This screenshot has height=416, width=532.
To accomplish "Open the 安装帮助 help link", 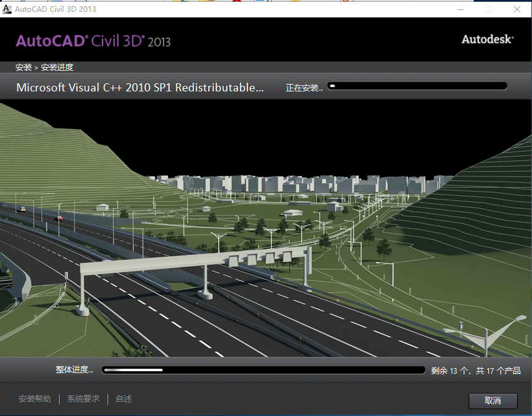I will (35, 399).
